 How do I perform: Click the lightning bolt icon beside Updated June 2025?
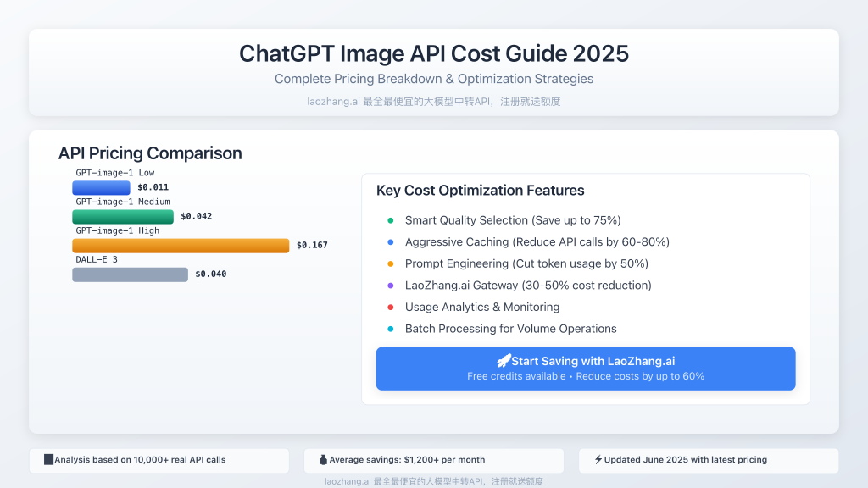click(x=598, y=460)
